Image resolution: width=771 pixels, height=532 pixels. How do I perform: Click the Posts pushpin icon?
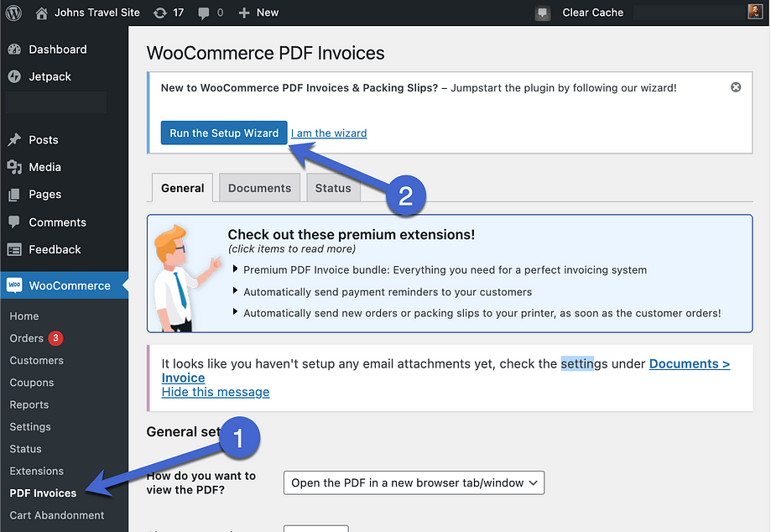click(x=14, y=139)
